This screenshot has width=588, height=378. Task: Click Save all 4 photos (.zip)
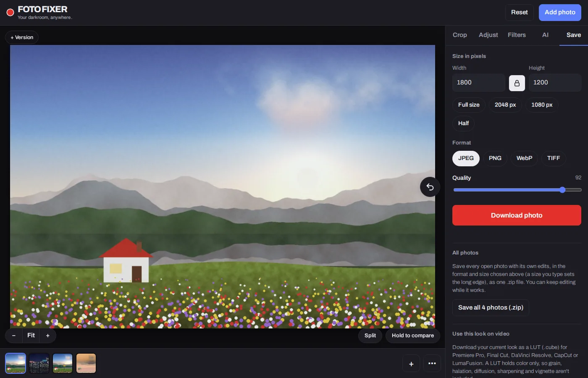(491, 308)
